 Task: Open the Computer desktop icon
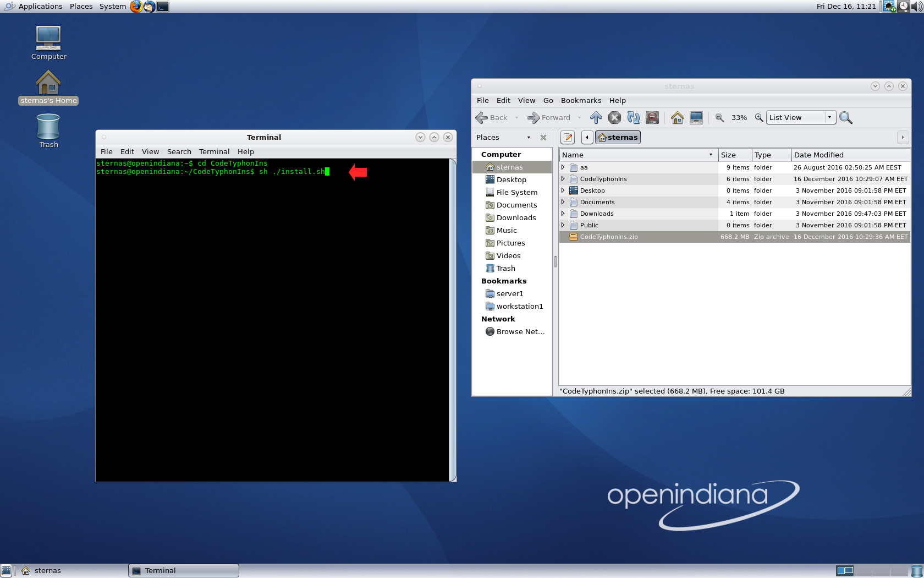click(x=48, y=43)
